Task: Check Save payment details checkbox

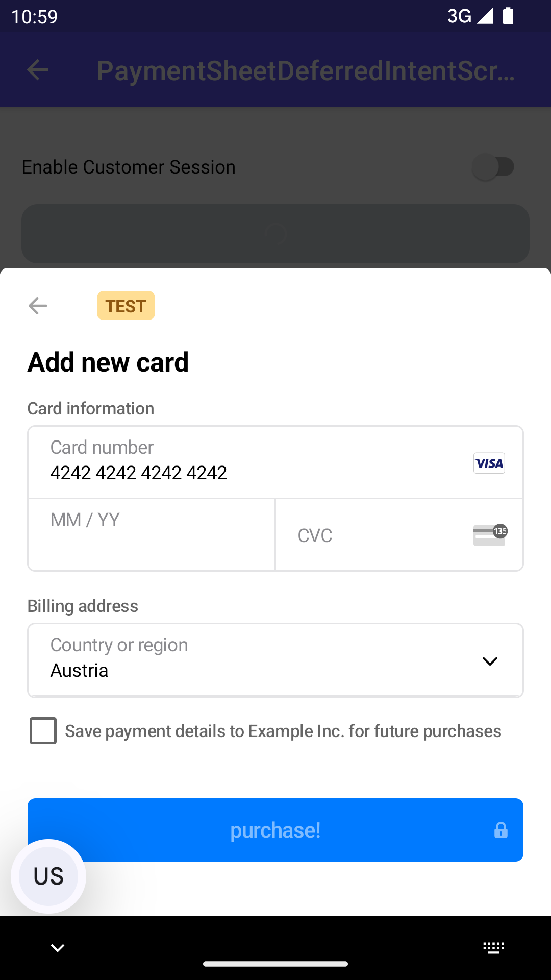Action: (x=43, y=731)
